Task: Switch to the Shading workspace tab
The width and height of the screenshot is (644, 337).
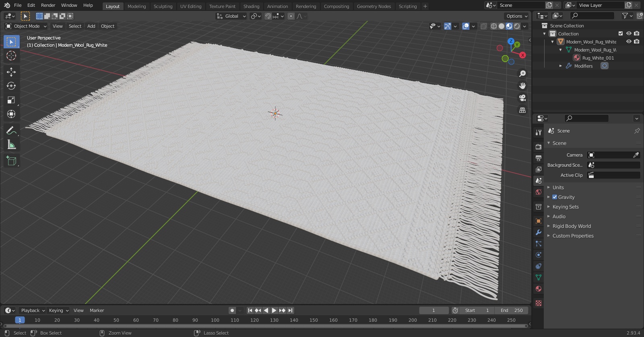Action: (x=251, y=6)
